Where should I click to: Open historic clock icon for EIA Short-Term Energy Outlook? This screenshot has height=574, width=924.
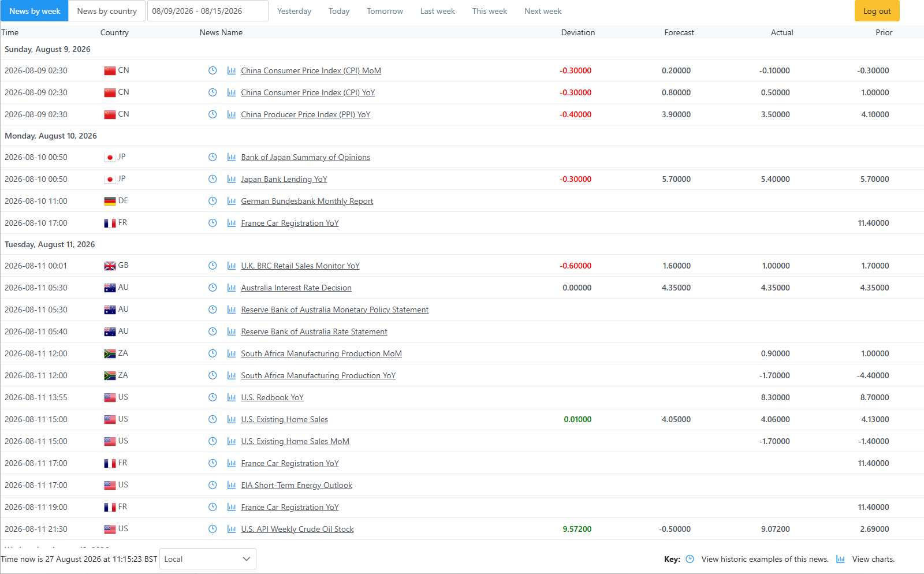[213, 485]
